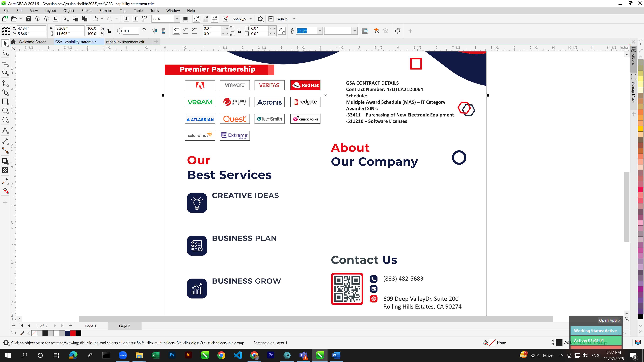Viewport: 644px width, 362px height.
Task: Create a new document
Action: [x=5, y=19]
